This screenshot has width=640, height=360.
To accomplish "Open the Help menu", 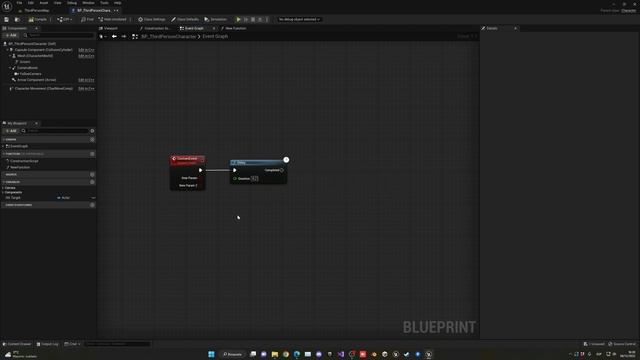I will [118, 3].
